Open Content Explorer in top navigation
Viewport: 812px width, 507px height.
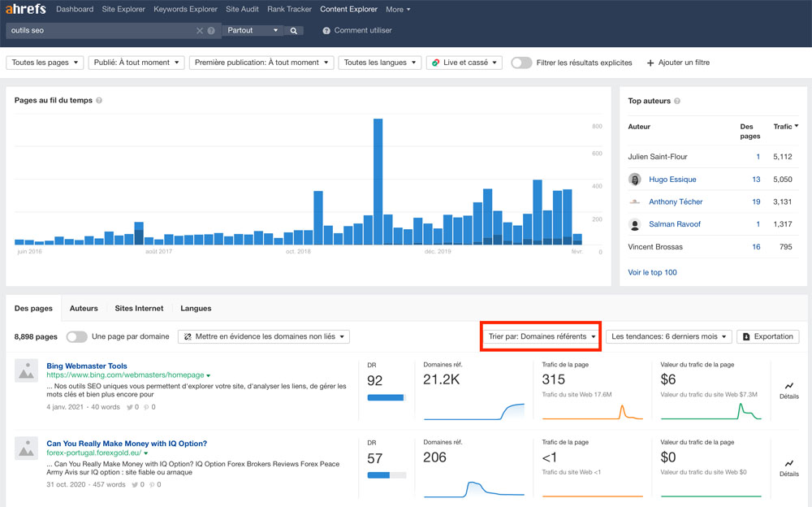[x=348, y=9]
